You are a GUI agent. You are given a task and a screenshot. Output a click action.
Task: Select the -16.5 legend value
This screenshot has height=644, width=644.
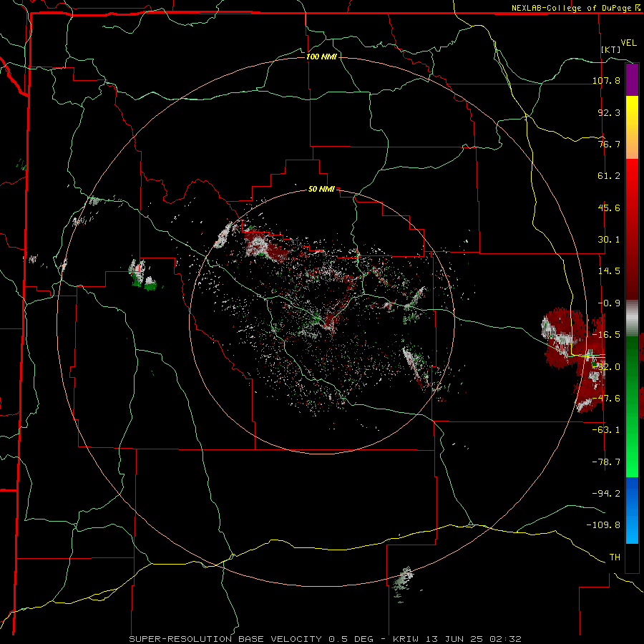606,335
